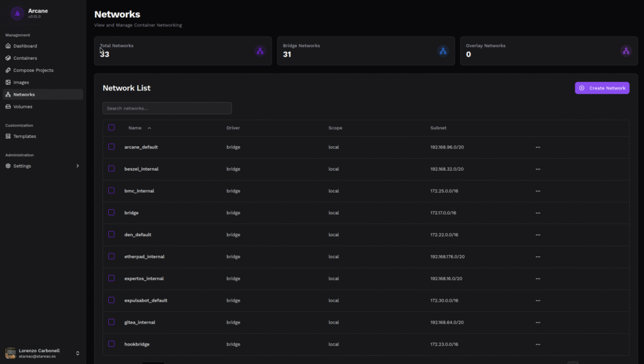644x364 pixels.
Task: Open the user account switcher menu
Action: 77,353
